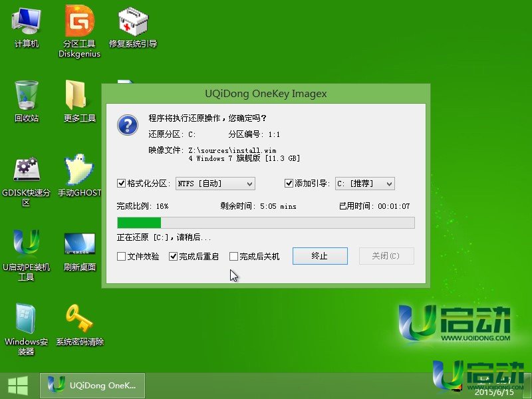Click the 完成比例: 16% text
The image size is (532, 399).
[x=142, y=206]
